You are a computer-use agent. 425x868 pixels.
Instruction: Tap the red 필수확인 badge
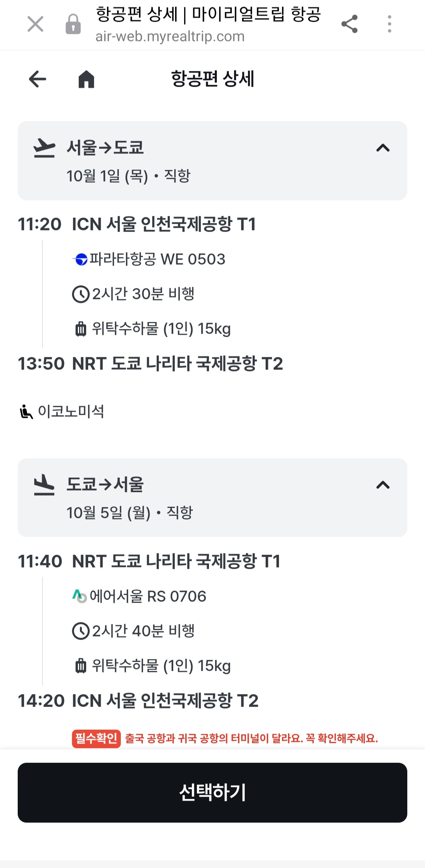[x=96, y=738]
